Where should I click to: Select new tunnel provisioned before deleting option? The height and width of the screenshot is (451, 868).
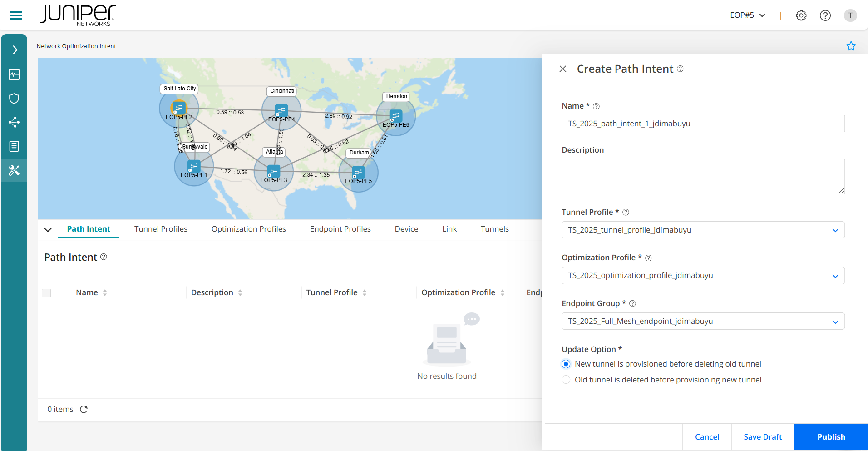[566, 364]
